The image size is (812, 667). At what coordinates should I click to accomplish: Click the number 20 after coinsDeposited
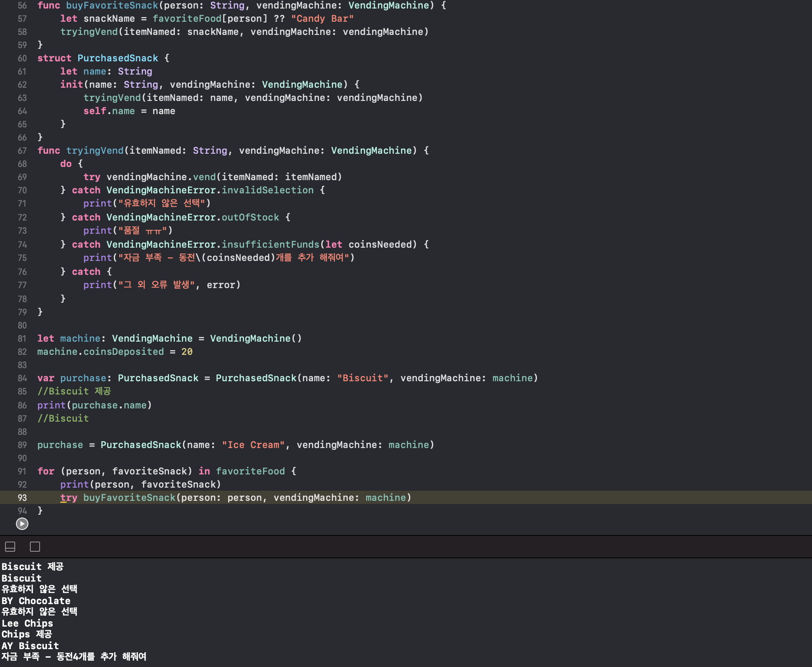pyautogui.click(x=187, y=352)
